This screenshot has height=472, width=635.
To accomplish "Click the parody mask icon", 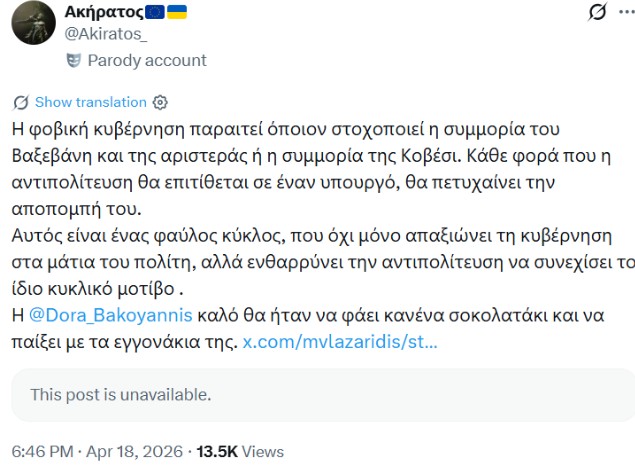I will (x=73, y=60).
